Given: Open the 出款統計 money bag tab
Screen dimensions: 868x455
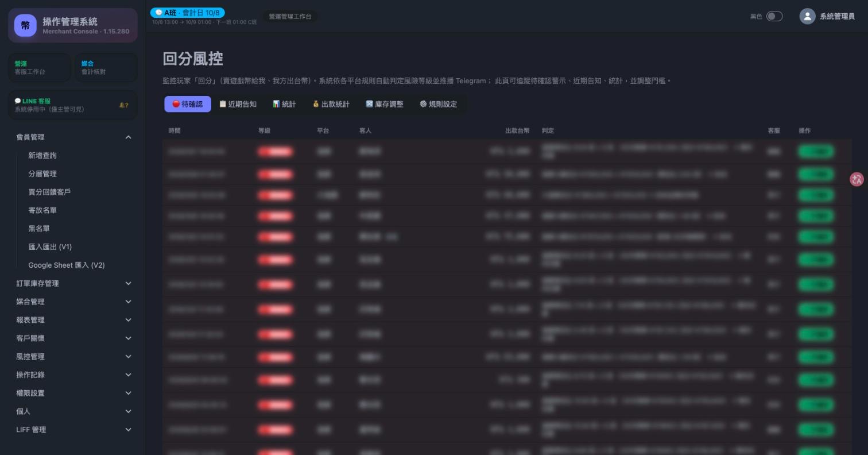Looking at the screenshot, I should [331, 104].
